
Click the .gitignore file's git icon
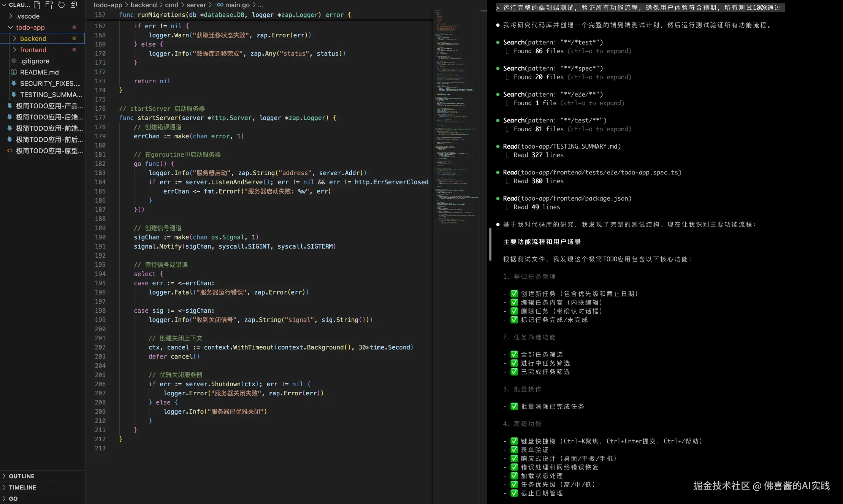coord(14,61)
